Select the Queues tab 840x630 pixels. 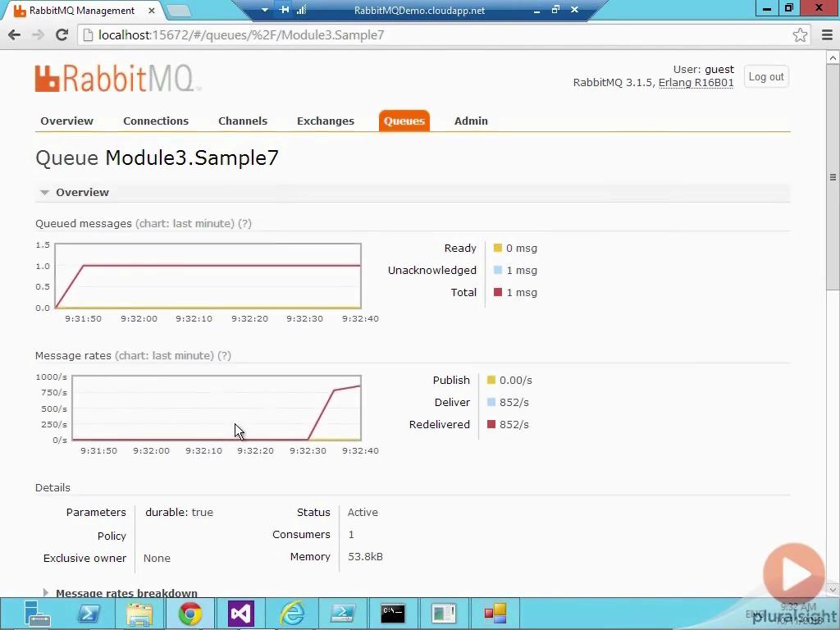pyautogui.click(x=404, y=121)
